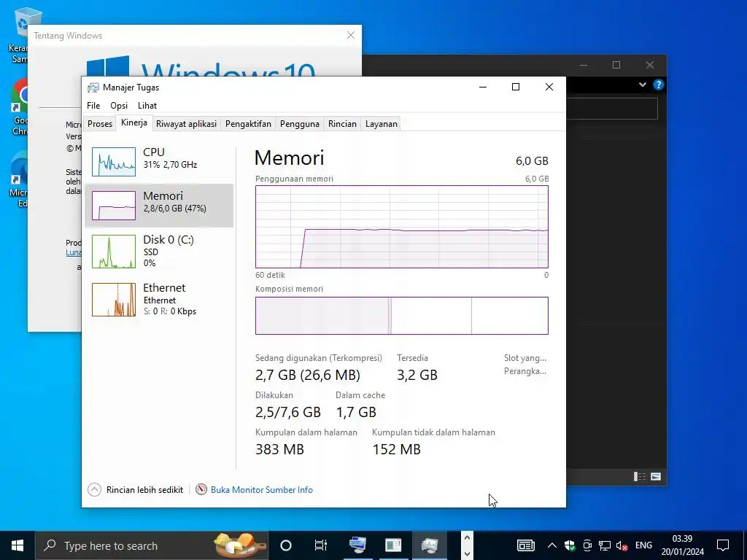Click the Manajer Tugas title bar icon
747x560 pixels.
pos(93,87)
